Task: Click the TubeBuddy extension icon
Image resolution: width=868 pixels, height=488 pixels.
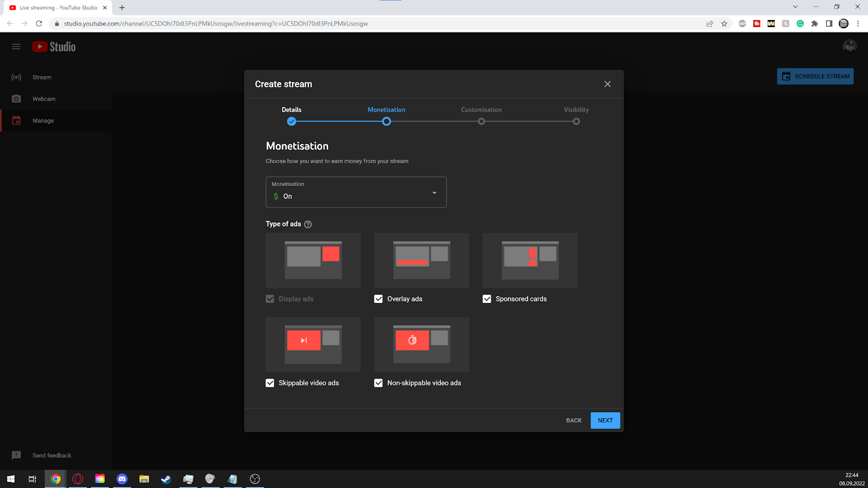Action: [757, 23]
